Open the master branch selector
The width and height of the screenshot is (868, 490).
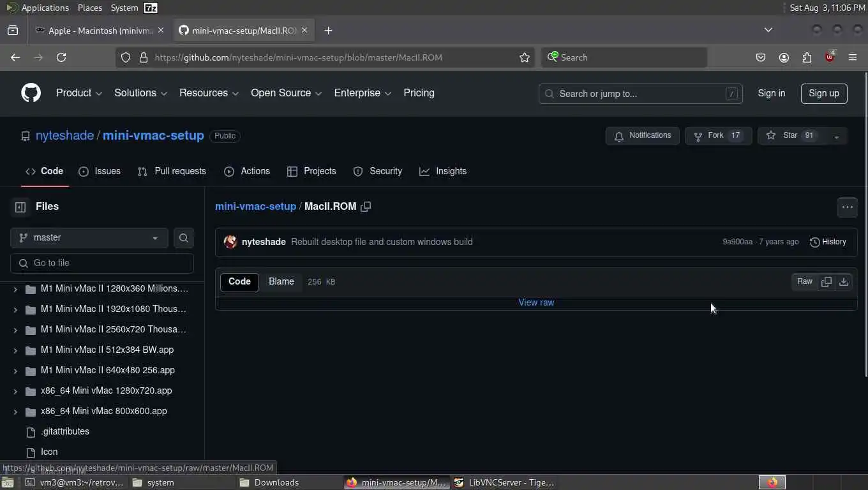(89, 238)
